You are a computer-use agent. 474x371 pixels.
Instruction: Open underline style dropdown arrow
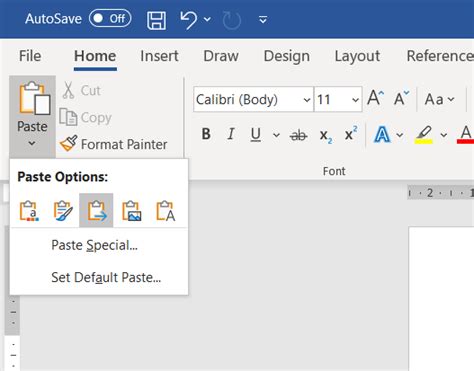pyautogui.click(x=276, y=135)
